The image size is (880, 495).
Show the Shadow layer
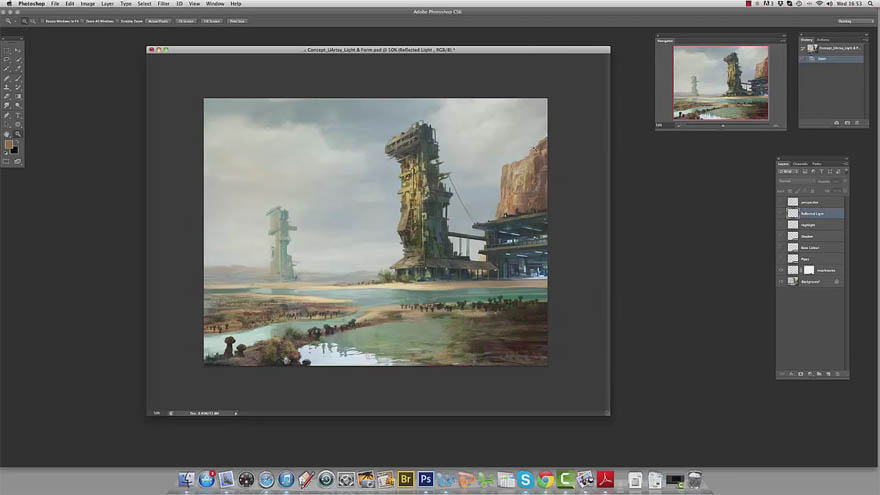(781, 236)
